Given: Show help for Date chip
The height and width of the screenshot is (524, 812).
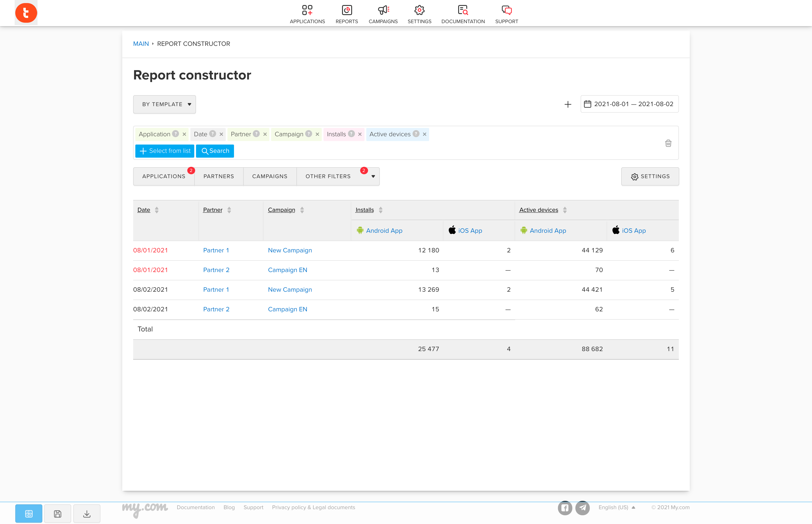Looking at the screenshot, I should (x=213, y=134).
